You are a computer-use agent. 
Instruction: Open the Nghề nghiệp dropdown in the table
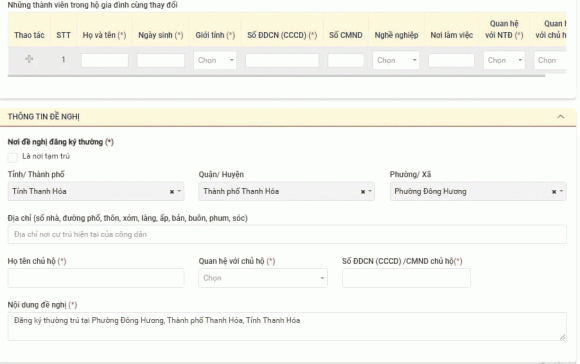(x=396, y=60)
